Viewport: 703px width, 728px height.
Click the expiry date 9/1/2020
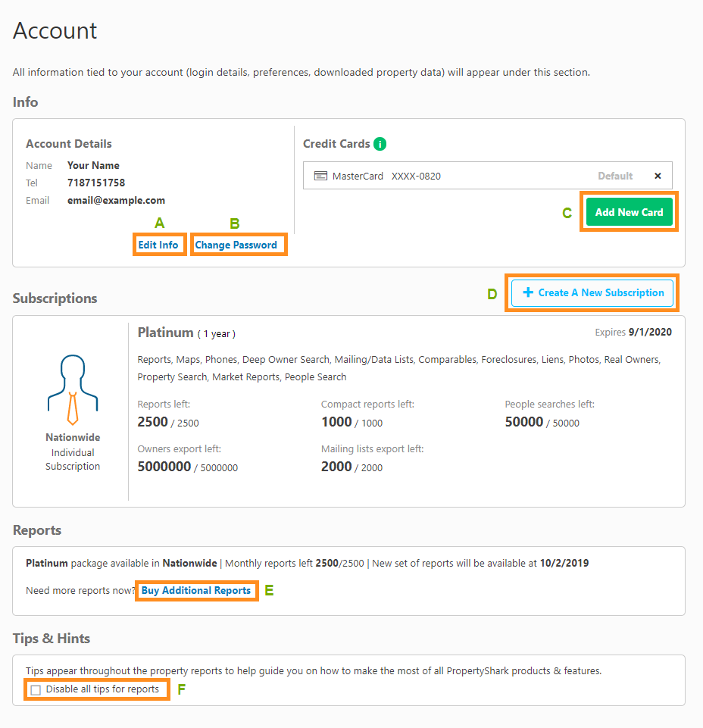(650, 332)
